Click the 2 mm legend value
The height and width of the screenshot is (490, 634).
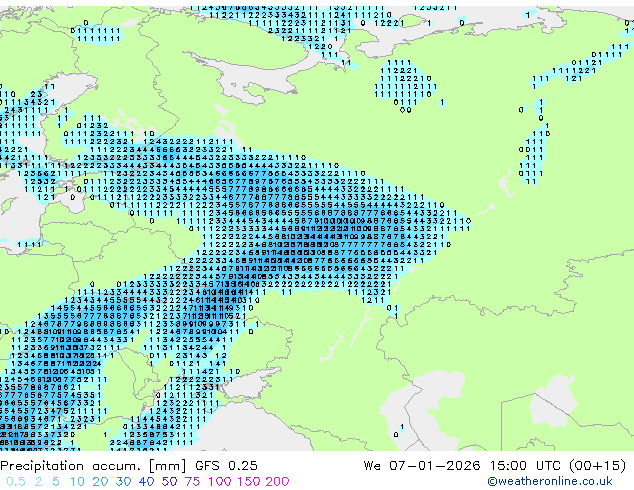[x=38, y=482]
